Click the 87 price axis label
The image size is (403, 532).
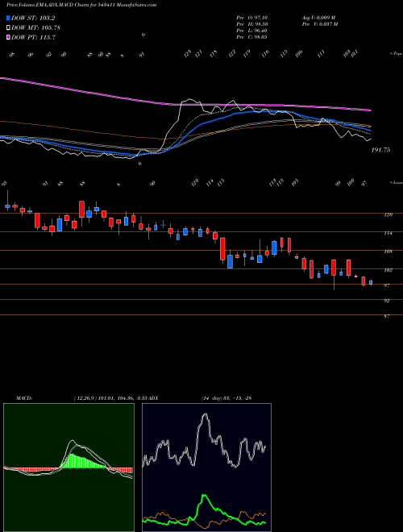[x=387, y=316]
